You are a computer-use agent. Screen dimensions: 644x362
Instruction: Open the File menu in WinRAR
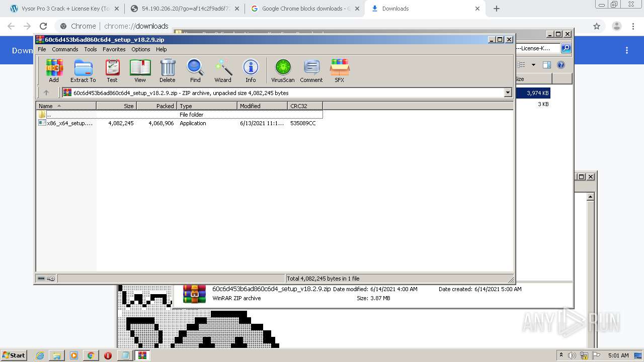tap(42, 49)
